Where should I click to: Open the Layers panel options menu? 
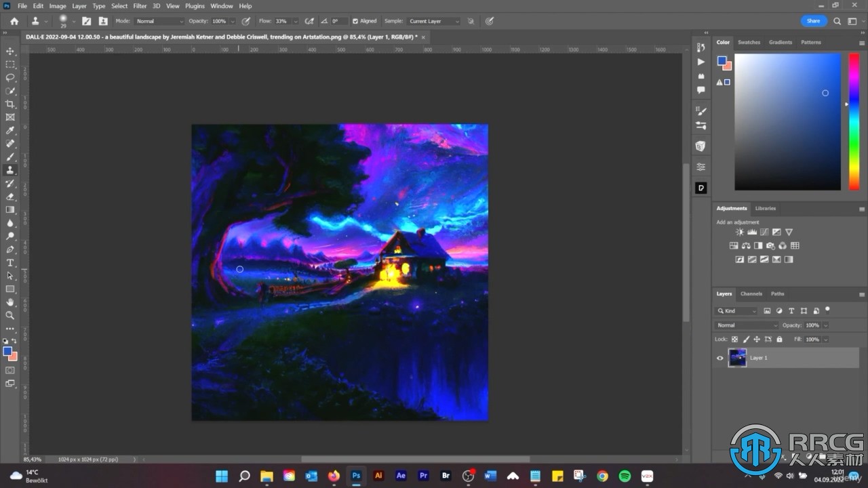(861, 294)
